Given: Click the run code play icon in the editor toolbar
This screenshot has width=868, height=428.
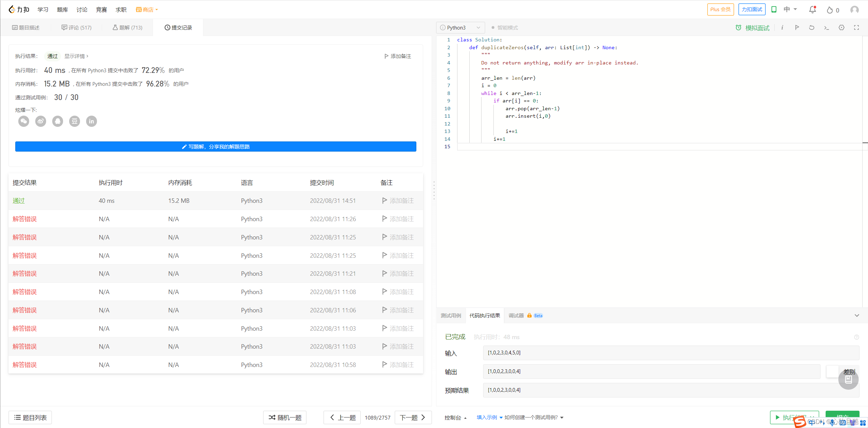Looking at the screenshot, I should [797, 27].
